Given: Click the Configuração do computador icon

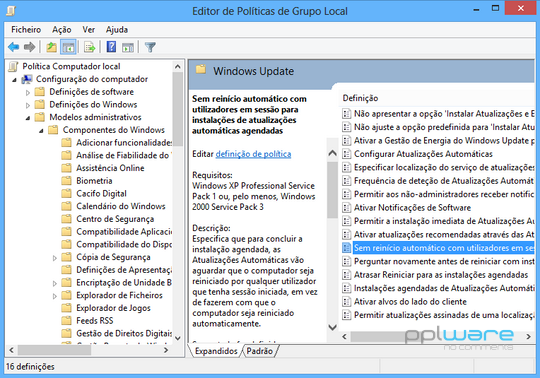Looking at the screenshot, I should [27, 79].
